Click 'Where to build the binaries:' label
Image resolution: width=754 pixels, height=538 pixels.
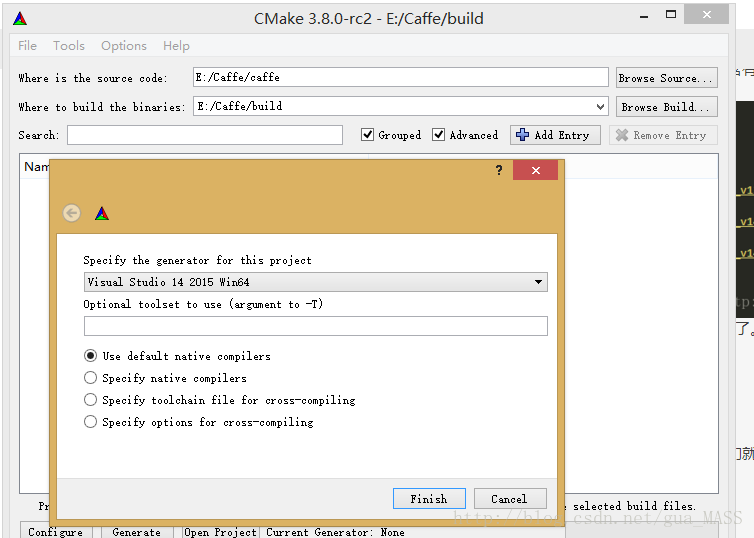pos(101,107)
